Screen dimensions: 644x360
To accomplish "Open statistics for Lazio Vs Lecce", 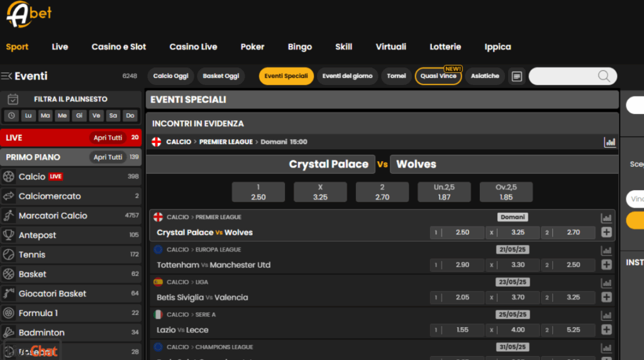I will pos(606,315).
